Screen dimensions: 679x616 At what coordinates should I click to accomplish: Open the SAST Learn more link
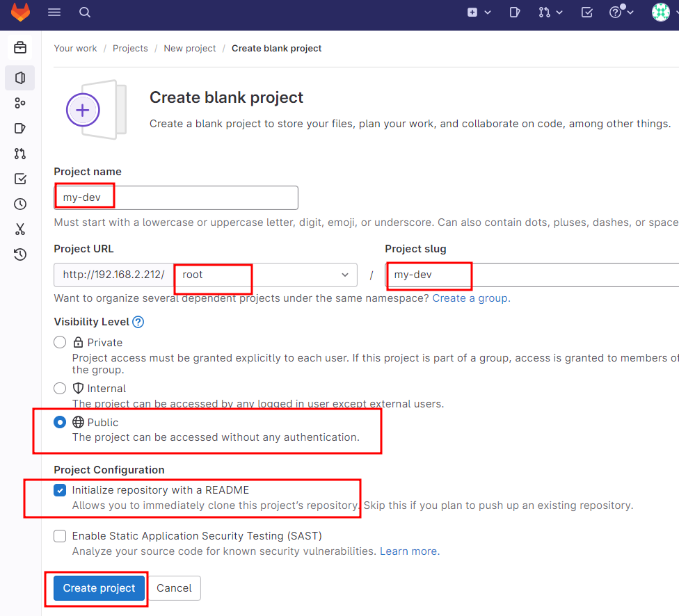point(410,551)
